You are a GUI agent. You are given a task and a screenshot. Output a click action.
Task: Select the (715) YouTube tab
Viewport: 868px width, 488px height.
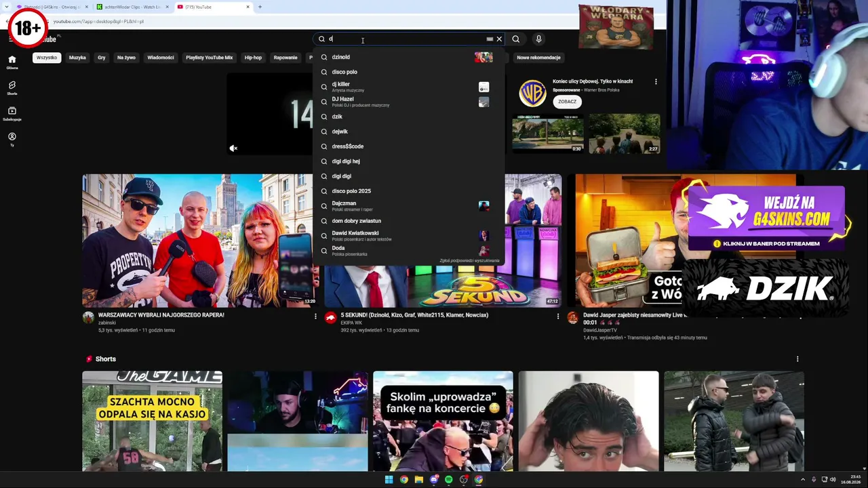tap(214, 7)
